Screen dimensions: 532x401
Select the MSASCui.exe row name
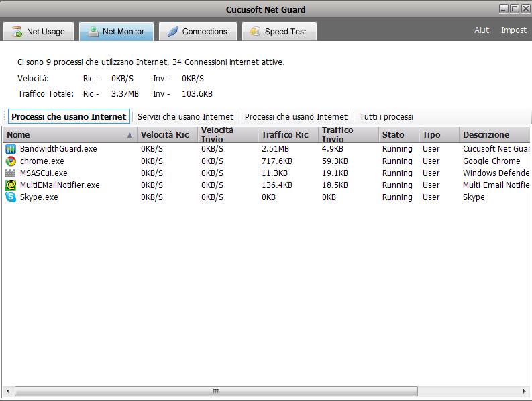(44, 173)
